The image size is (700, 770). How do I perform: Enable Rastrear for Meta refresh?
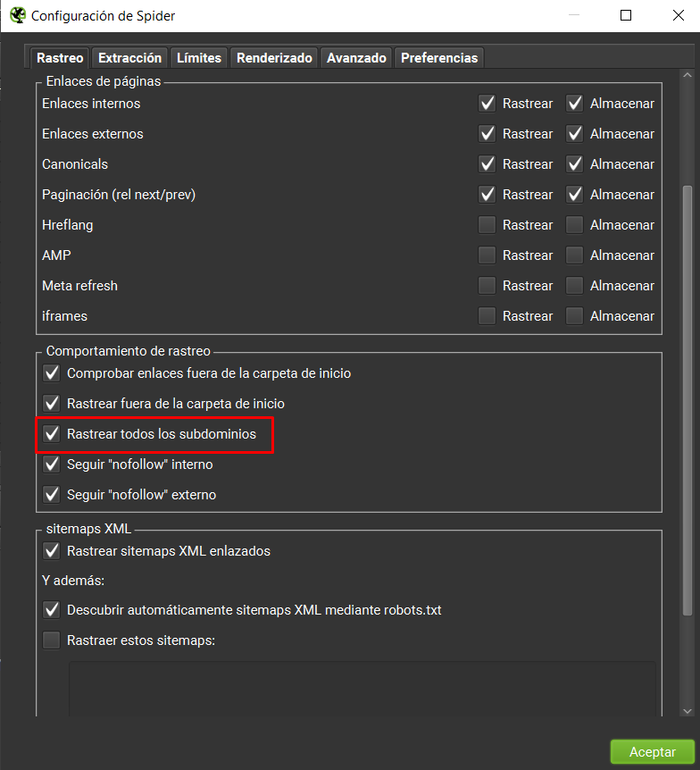click(487, 285)
